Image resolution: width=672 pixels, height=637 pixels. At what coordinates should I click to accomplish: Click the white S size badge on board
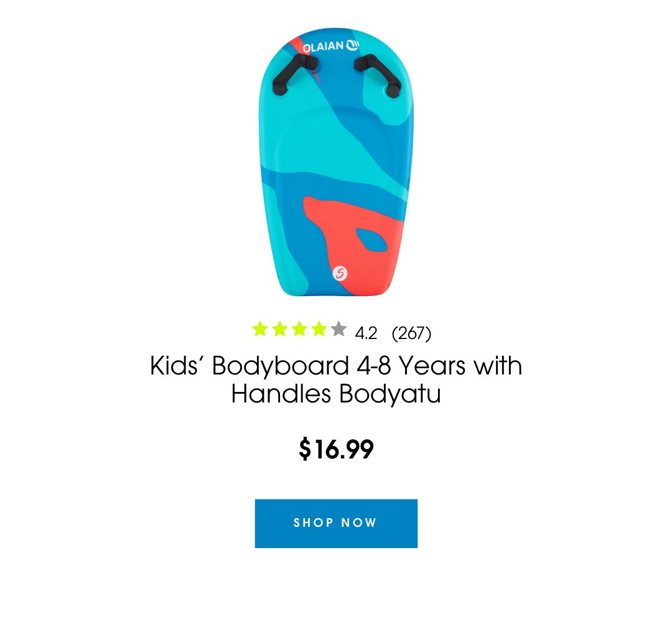340,273
